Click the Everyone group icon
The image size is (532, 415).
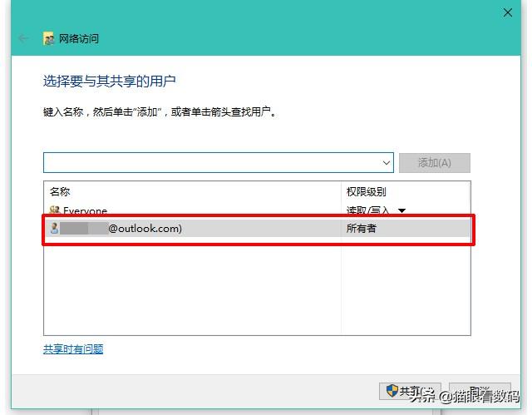click(x=54, y=210)
